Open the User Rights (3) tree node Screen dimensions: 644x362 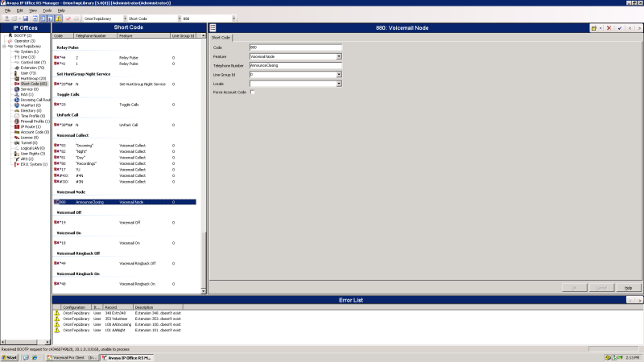coord(33,154)
